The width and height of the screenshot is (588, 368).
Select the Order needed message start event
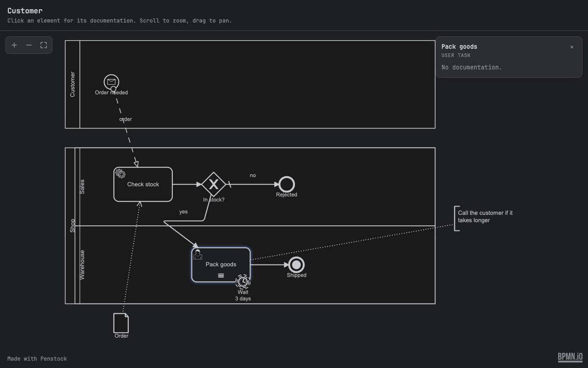(x=111, y=82)
